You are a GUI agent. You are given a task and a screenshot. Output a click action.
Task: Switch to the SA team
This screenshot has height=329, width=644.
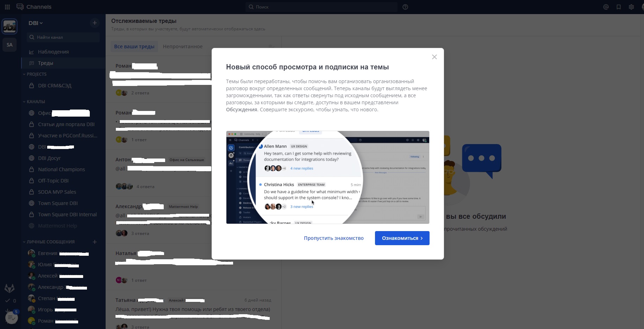[x=10, y=45]
